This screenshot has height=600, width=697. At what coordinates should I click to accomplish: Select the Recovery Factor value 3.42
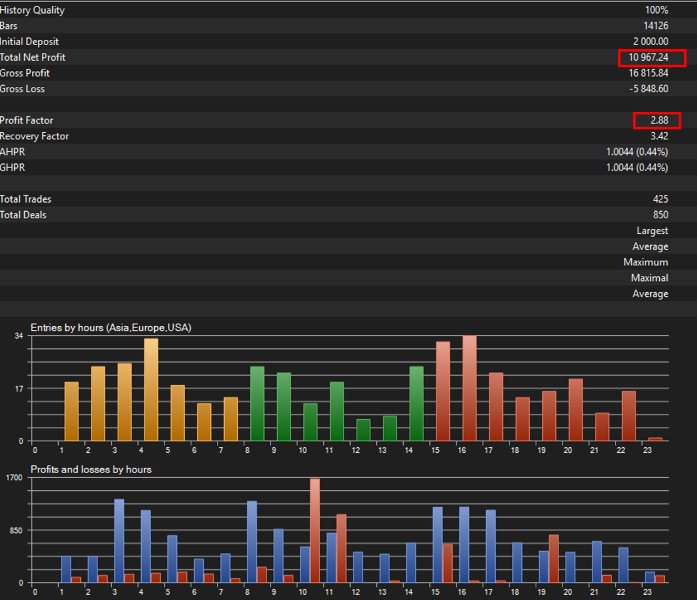point(659,136)
